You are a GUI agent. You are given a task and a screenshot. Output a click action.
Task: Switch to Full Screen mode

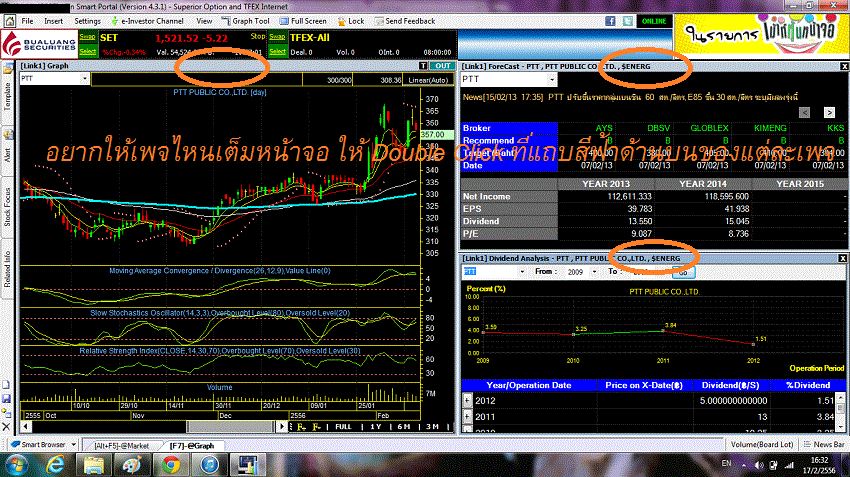pos(303,21)
